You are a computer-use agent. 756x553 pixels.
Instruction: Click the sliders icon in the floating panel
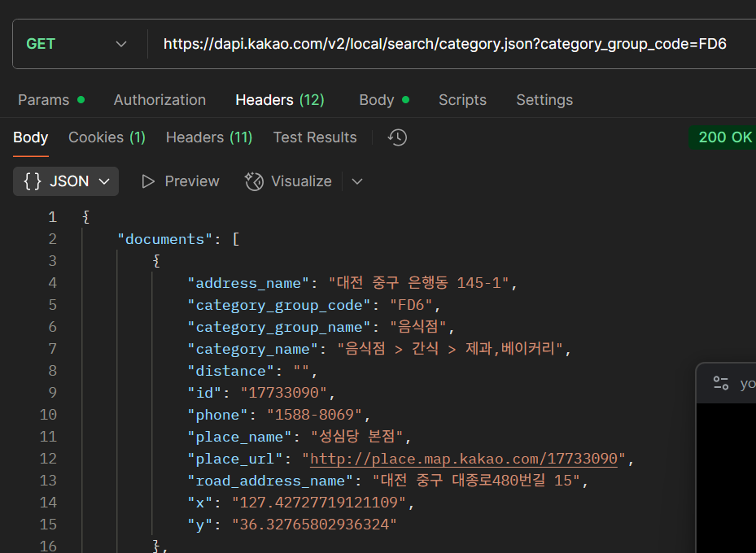pyautogui.click(x=721, y=383)
